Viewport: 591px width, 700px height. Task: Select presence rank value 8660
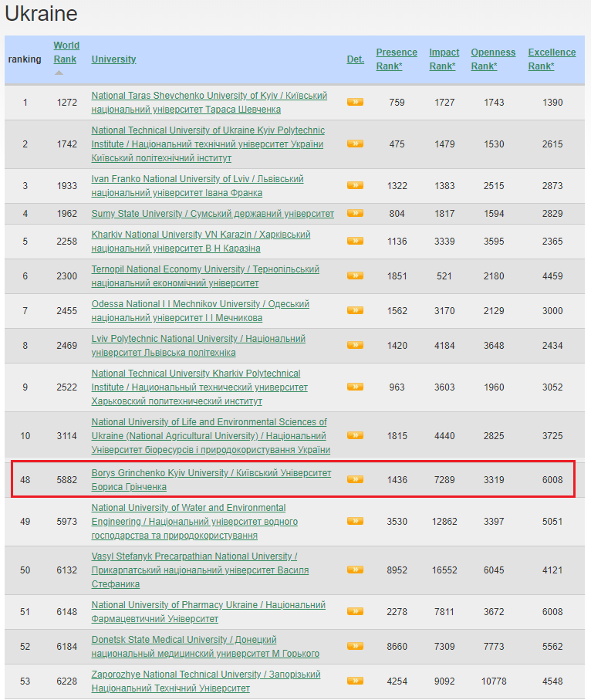[397, 647]
